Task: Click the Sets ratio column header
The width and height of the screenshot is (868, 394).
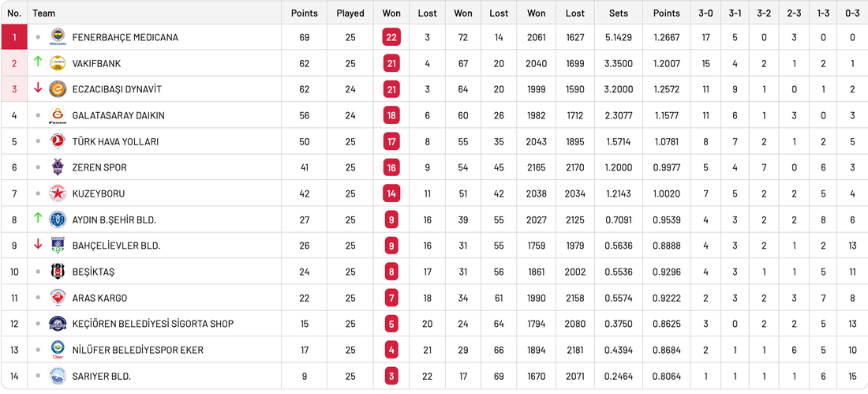Action: click(619, 13)
